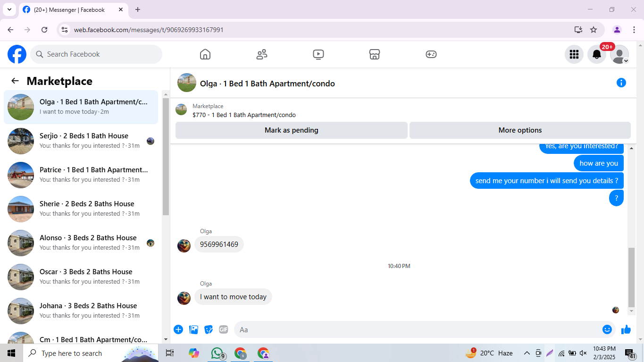Click the phone number 9569961469 message
This screenshot has height=362, width=644.
[219, 244]
